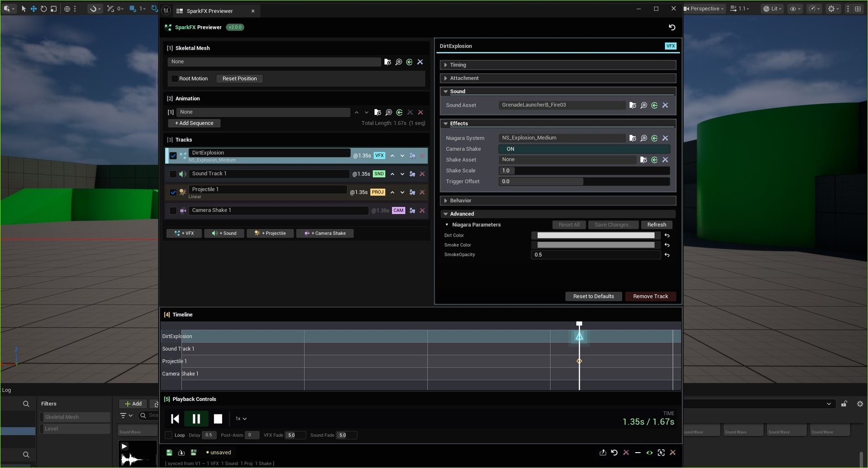868x468 pixels.
Task: Enable Sound Track 1 checkbox
Action: click(x=173, y=174)
